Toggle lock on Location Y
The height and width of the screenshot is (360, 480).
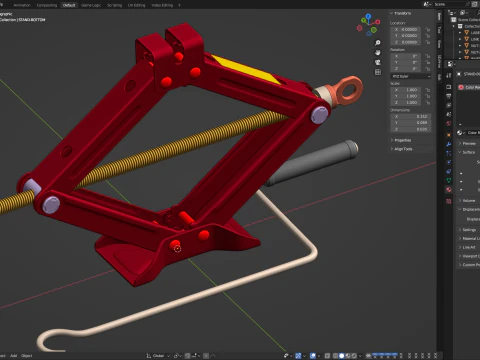[428, 36]
